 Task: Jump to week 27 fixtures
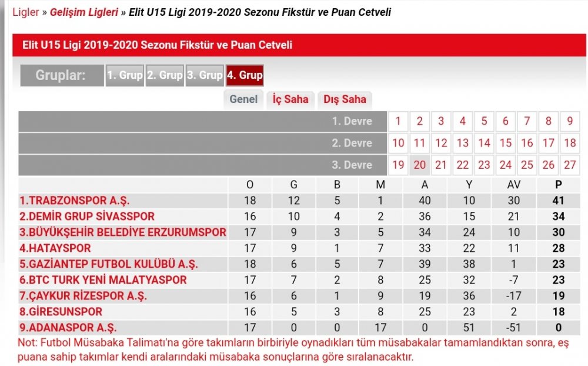[569, 165]
